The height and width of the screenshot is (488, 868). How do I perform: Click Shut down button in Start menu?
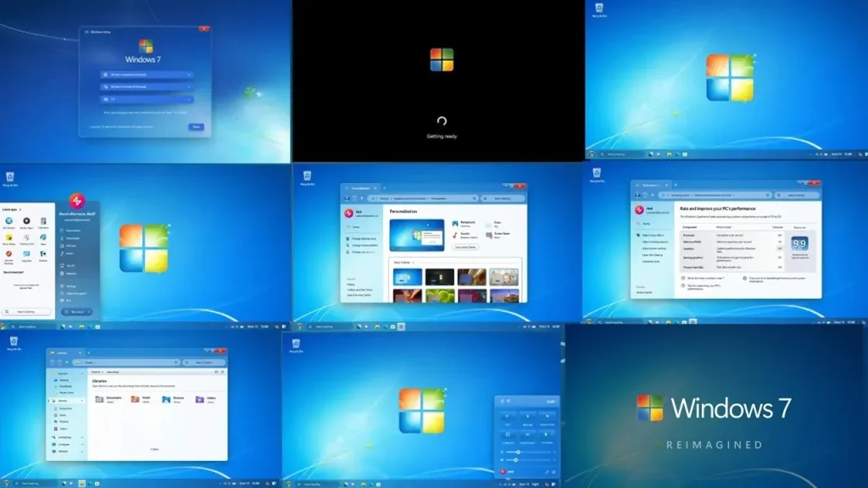tap(77, 312)
